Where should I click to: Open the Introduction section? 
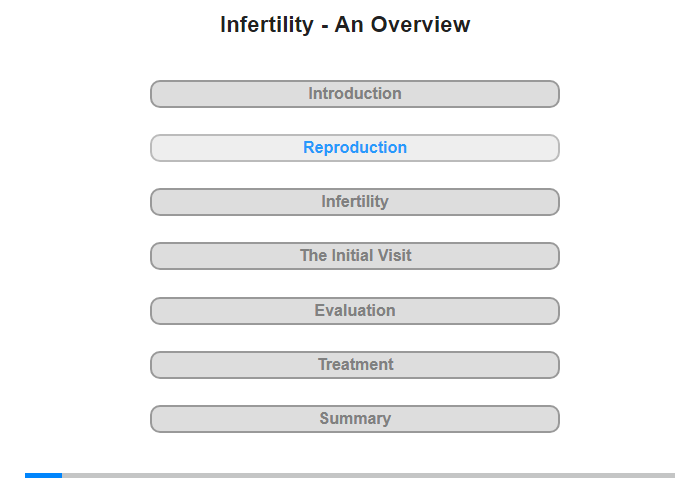pyautogui.click(x=355, y=94)
